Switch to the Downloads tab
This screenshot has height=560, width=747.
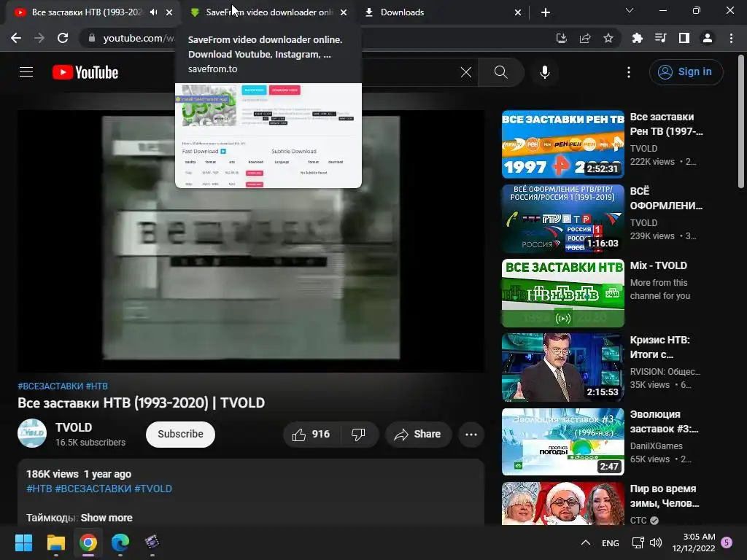tap(402, 12)
